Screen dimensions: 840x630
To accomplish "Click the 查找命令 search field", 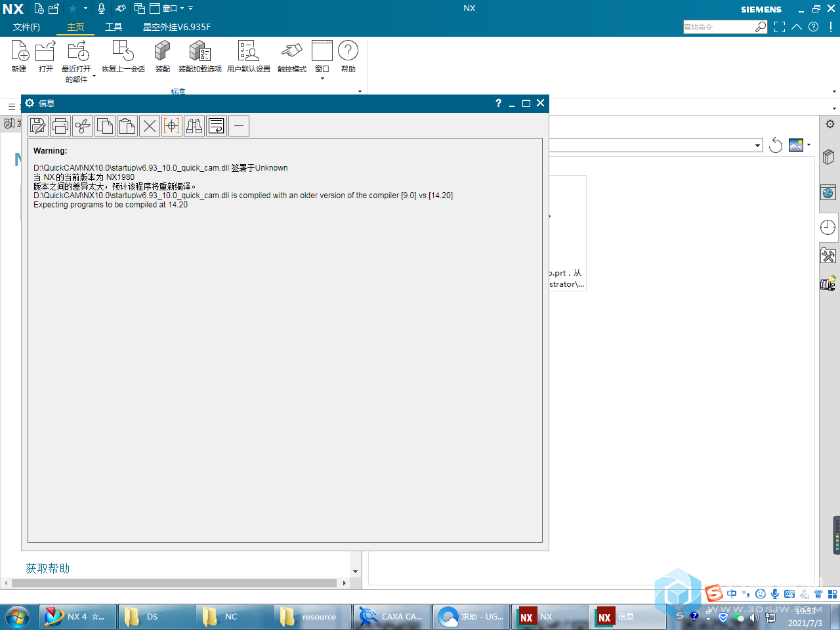I will tap(719, 27).
